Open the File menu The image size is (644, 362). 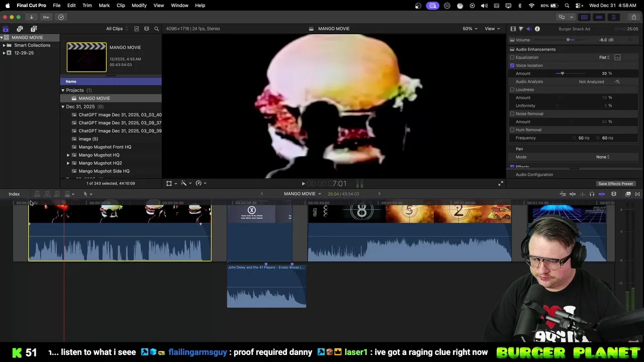[57, 6]
